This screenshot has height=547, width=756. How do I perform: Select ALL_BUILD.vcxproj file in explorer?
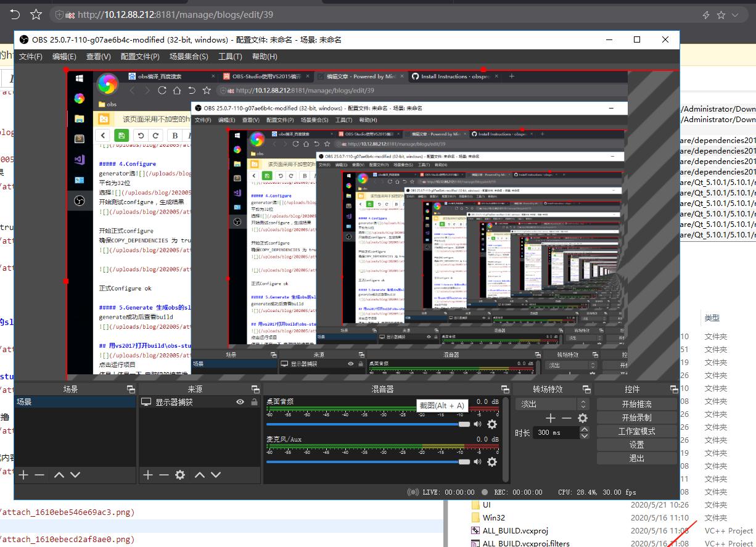516,530
